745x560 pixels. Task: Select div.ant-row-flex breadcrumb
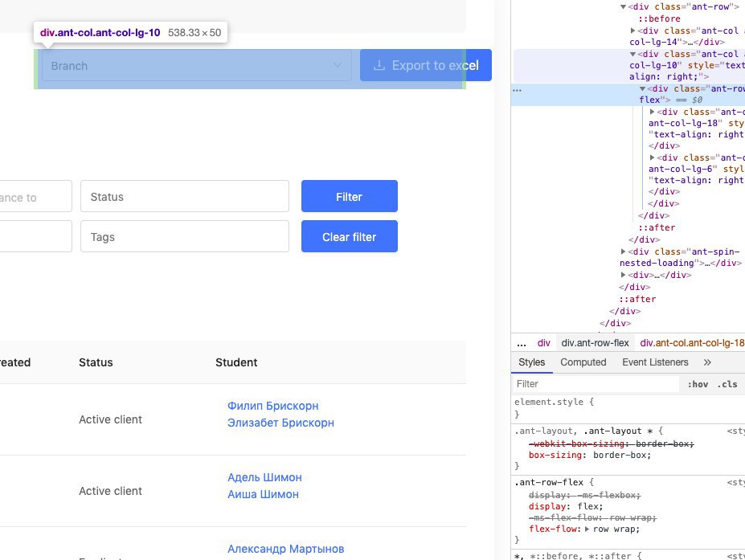click(595, 343)
